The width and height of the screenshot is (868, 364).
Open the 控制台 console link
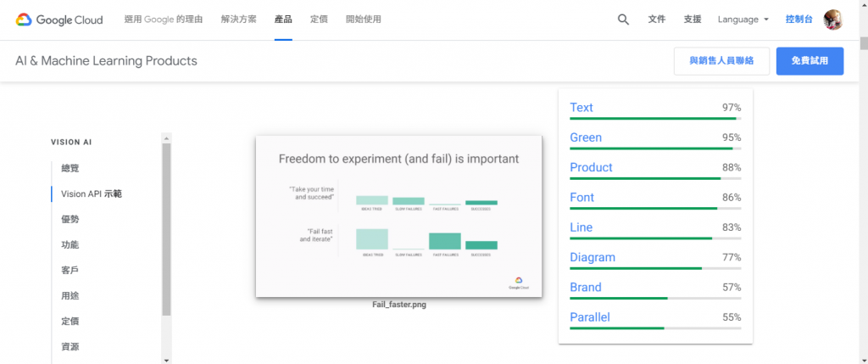click(798, 20)
